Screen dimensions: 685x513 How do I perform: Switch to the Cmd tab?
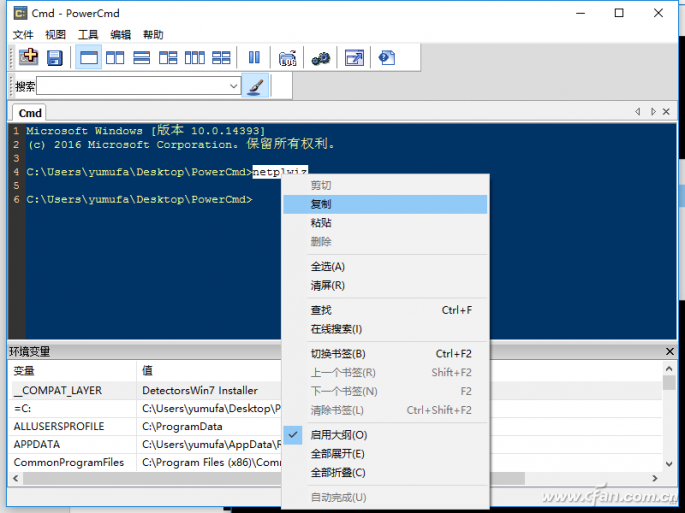(30, 113)
